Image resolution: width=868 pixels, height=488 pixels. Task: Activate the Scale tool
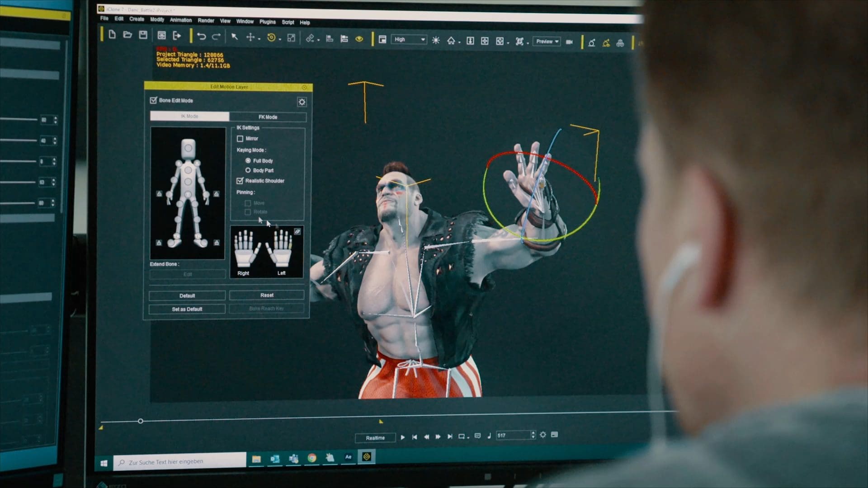click(x=291, y=38)
